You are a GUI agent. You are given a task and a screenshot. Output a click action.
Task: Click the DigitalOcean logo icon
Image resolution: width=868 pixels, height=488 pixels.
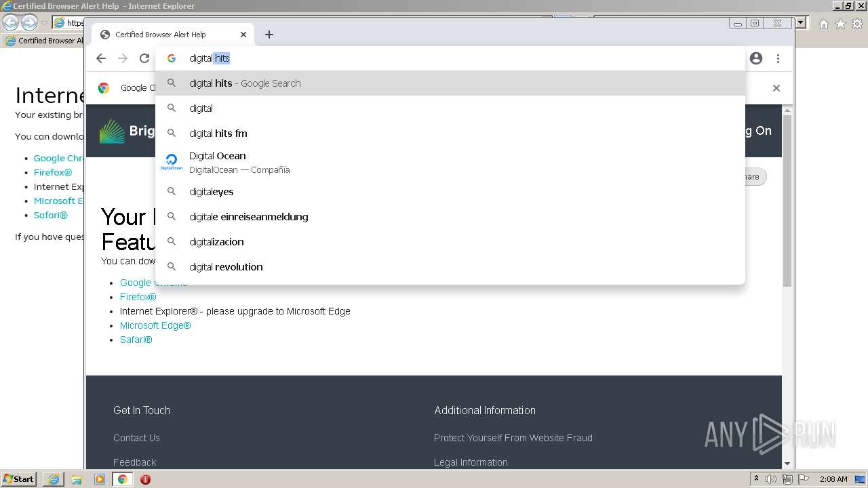pyautogui.click(x=172, y=162)
